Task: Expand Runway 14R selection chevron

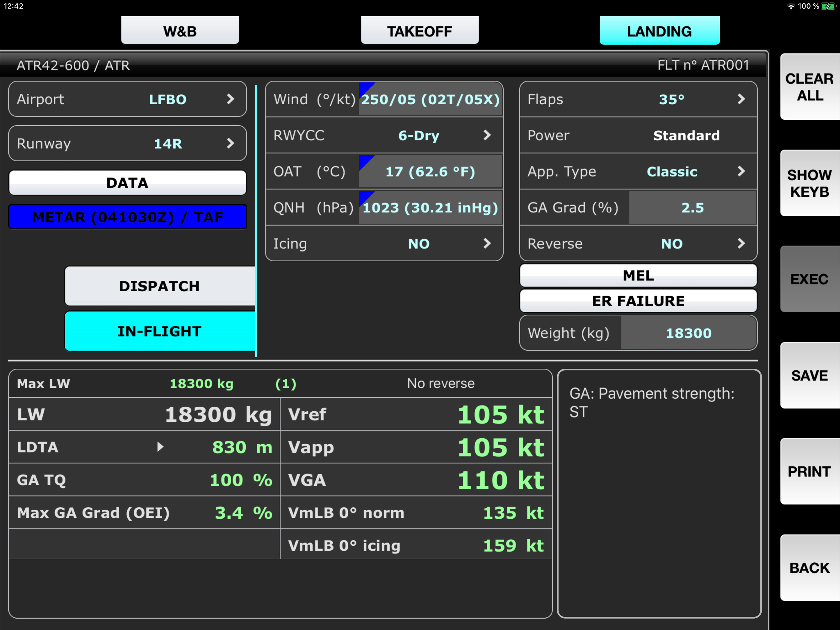Action: [230, 144]
